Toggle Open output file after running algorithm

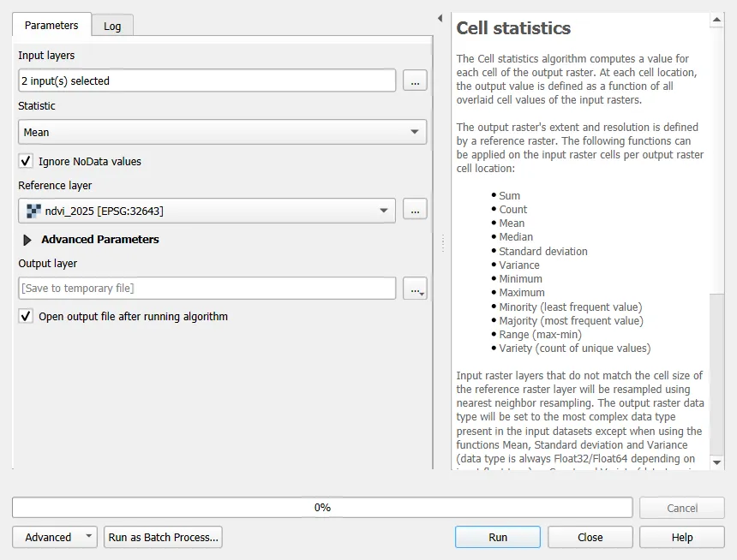[x=26, y=316]
